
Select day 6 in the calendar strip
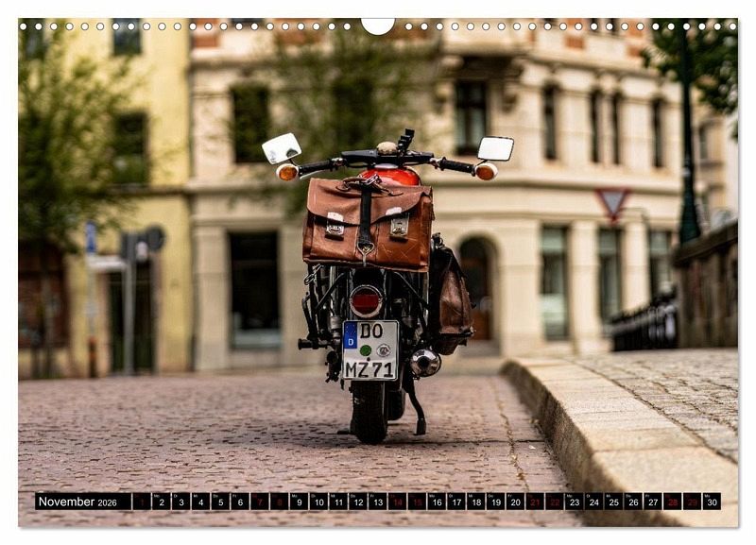[240, 502]
